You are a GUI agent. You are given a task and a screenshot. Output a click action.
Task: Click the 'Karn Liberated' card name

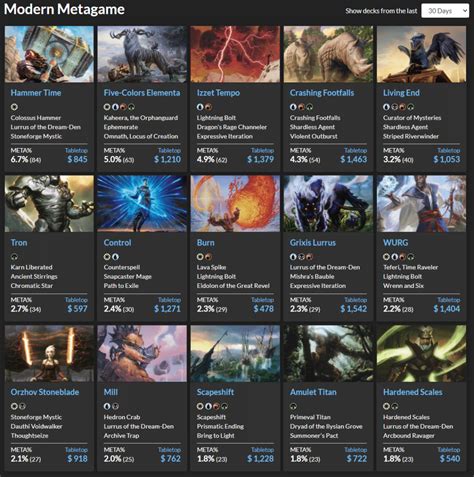(31, 267)
